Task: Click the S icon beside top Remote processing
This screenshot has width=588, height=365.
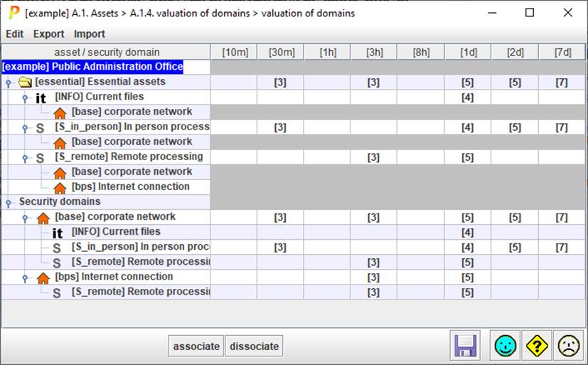Action: coord(41,158)
